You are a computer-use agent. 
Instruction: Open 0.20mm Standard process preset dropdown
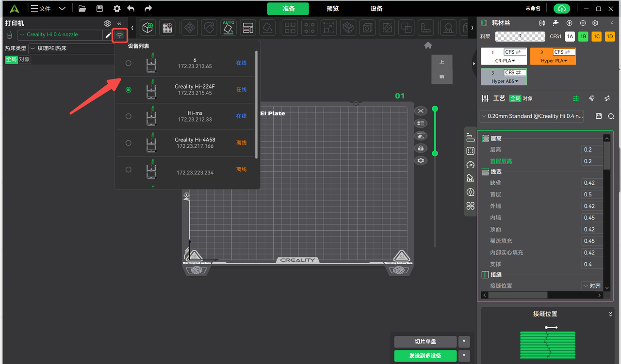[532, 116]
